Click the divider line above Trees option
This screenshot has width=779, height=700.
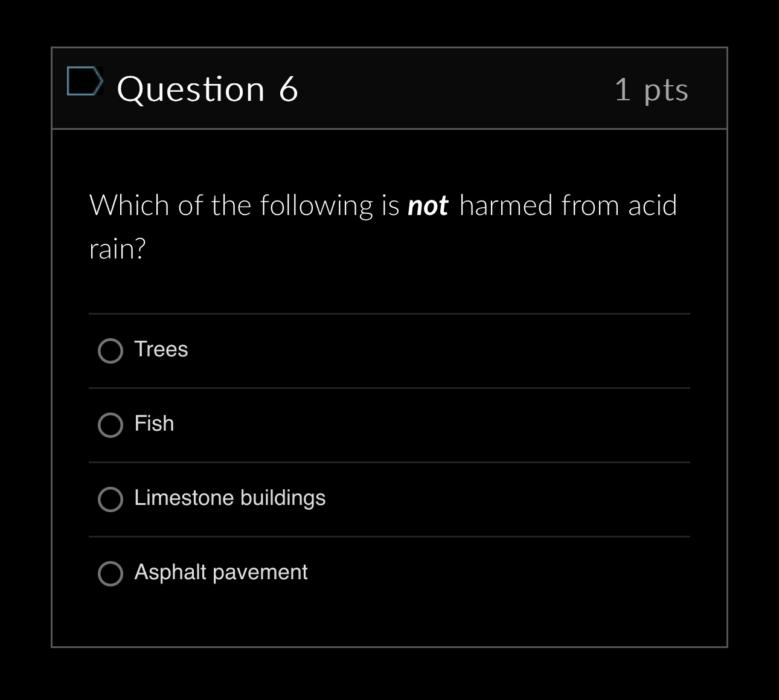[389, 313]
